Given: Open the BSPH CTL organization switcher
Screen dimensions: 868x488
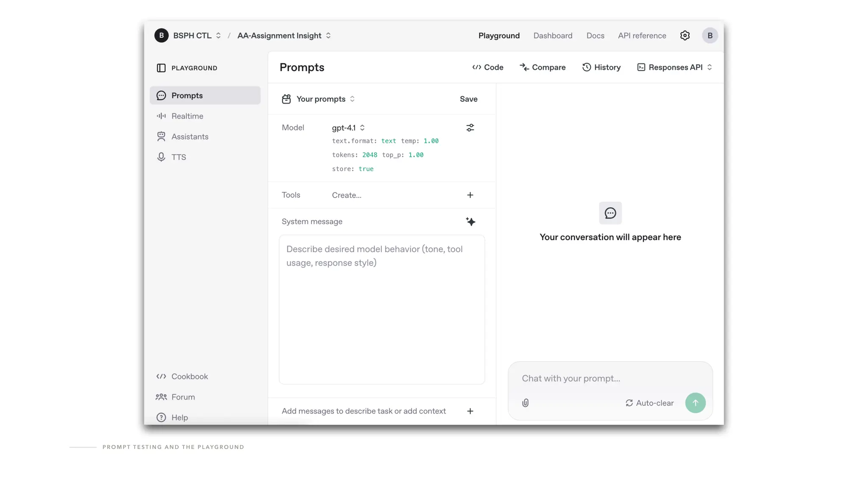Looking at the screenshot, I should click(197, 36).
